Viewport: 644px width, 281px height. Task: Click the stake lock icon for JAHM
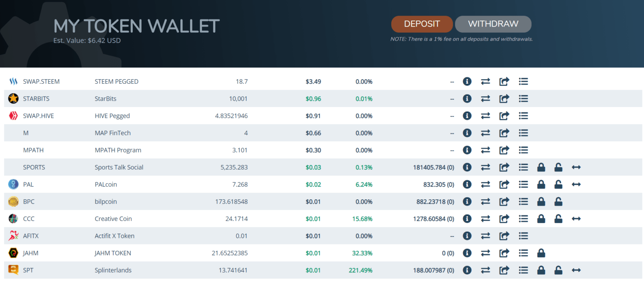(x=541, y=253)
